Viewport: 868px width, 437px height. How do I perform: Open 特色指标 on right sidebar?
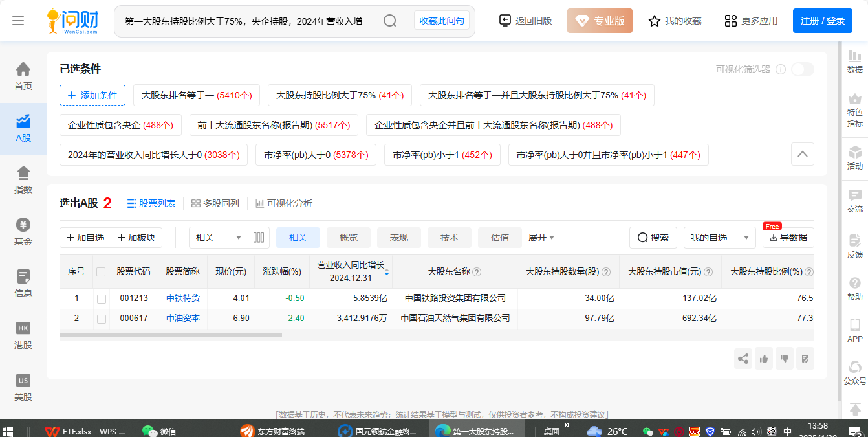(855, 110)
